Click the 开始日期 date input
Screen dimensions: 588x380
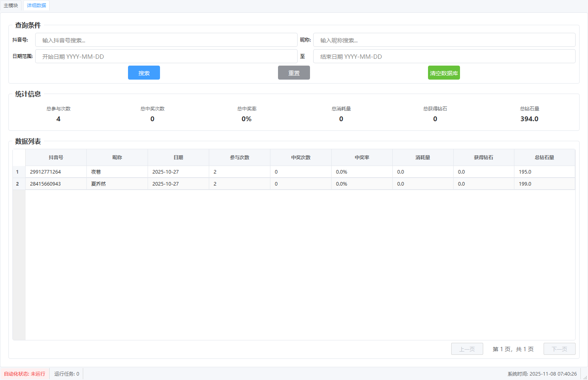(166, 56)
